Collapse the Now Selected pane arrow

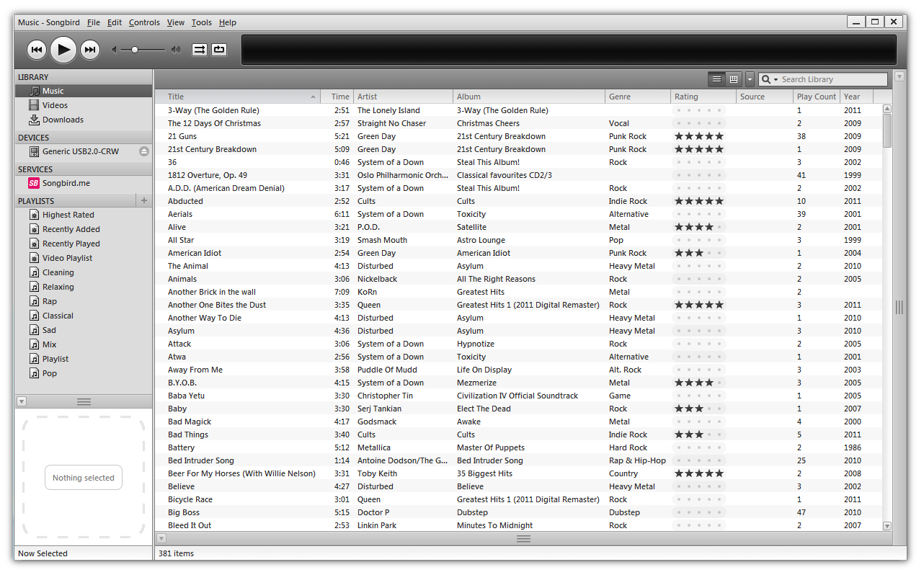22,401
